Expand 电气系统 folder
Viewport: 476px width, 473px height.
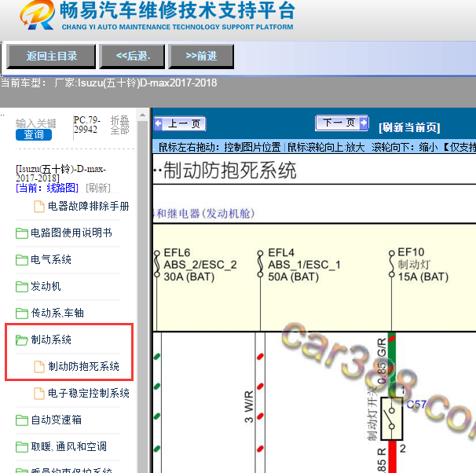[x=51, y=259]
